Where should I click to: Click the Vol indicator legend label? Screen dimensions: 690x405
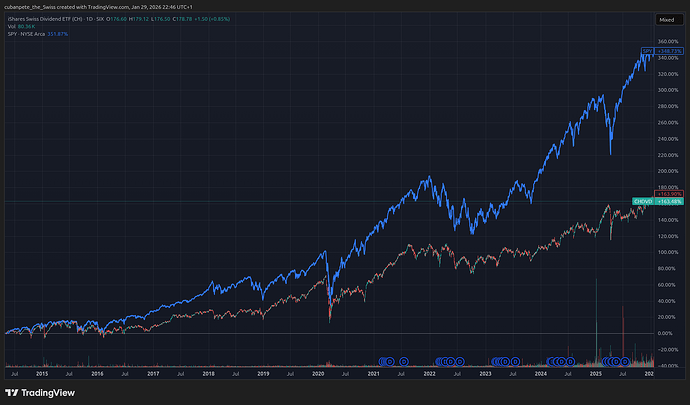10,27
